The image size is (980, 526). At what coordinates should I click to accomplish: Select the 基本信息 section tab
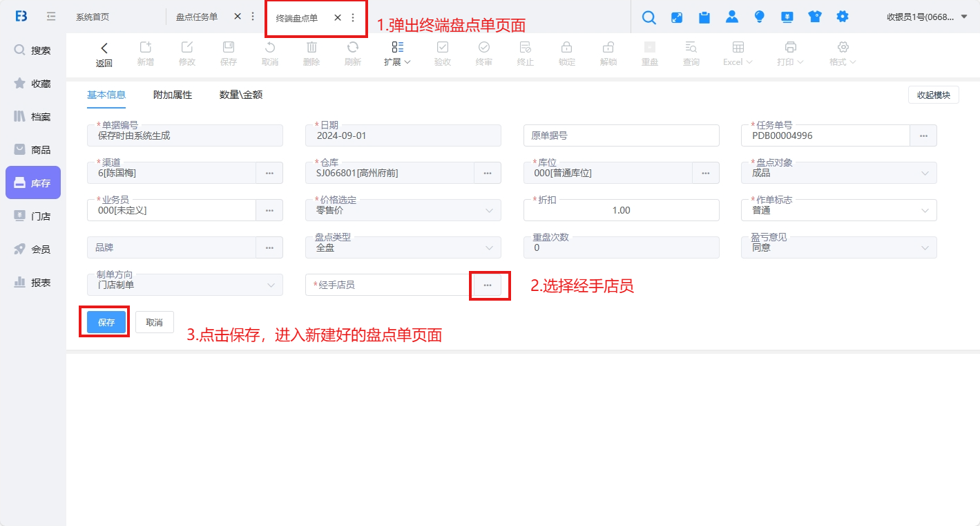coord(106,95)
